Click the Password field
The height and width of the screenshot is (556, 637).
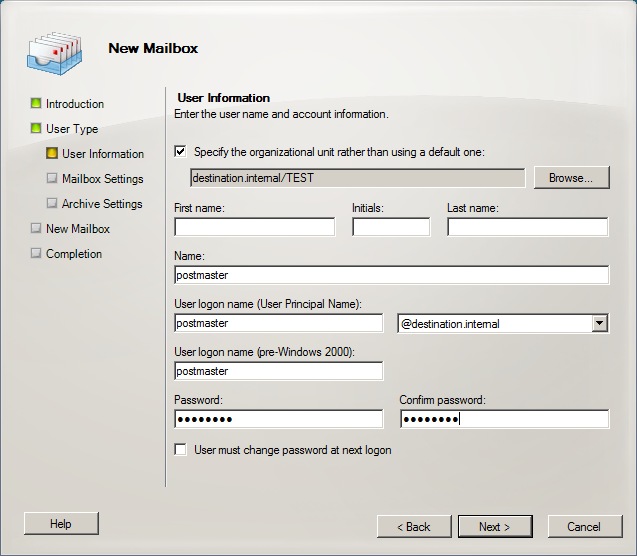click(279, 419)
